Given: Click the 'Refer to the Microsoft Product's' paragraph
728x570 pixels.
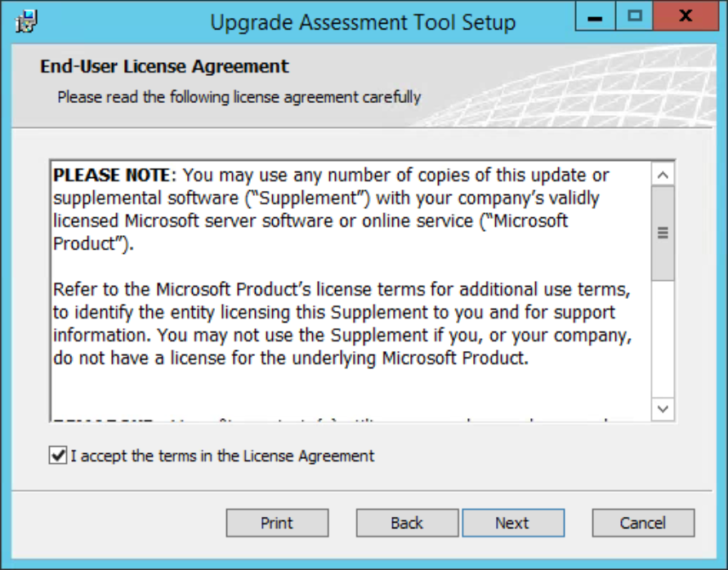Looking at the screenshot, I should 342,323.
